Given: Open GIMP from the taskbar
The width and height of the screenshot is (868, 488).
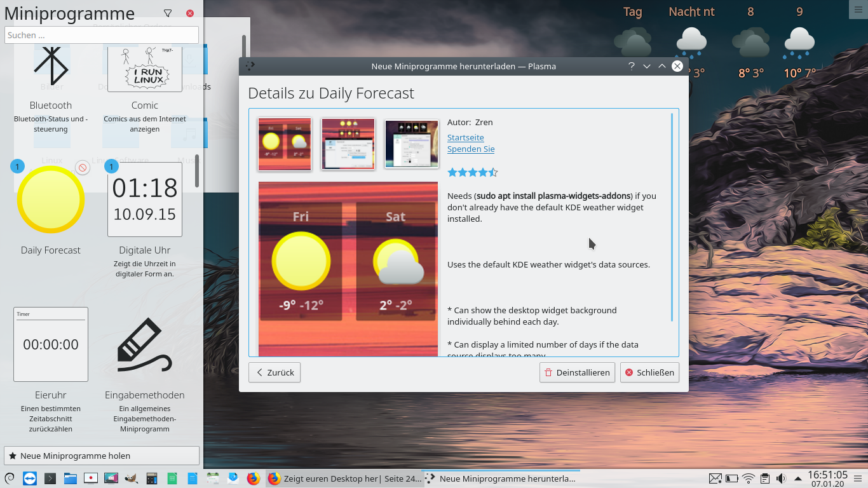Looking at the screenshot, I should click(x=132, y=478).
